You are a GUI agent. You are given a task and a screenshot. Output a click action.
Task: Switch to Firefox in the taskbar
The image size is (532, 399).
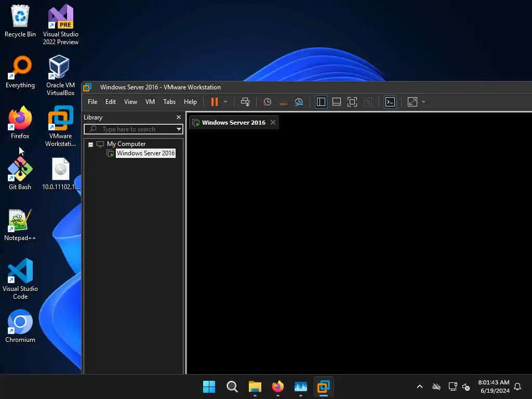click(x=278, y=387)
